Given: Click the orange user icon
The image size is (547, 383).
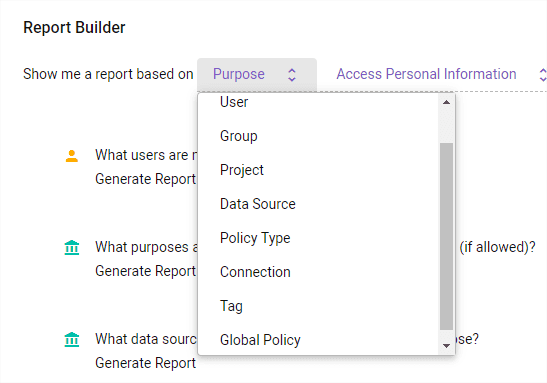Looking at the screenshot, I should pyautogui.click(x=72, y=156).
